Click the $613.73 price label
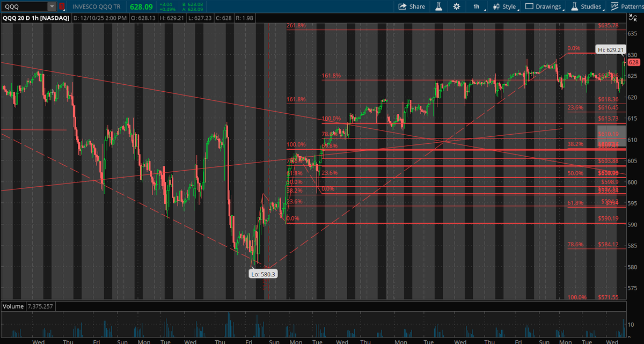The width and height of the screenshot is (644, 344). tap(609, 118)
